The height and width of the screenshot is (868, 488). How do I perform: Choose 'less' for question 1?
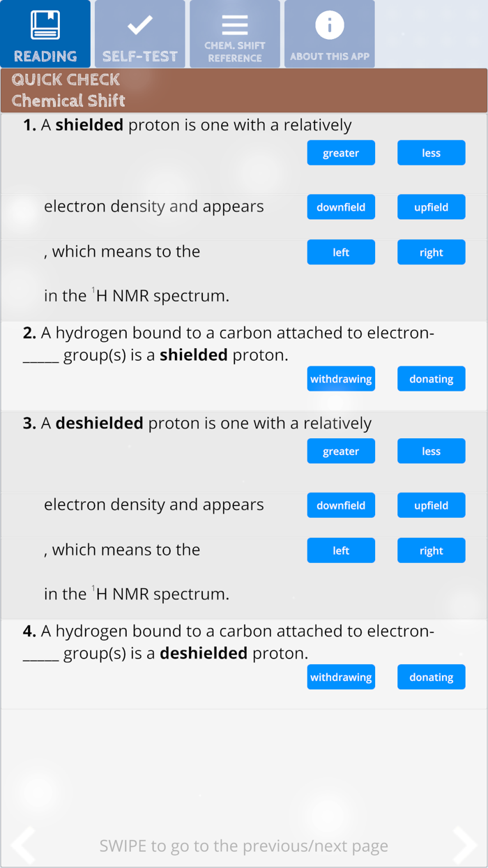click(x=431, y=154)
